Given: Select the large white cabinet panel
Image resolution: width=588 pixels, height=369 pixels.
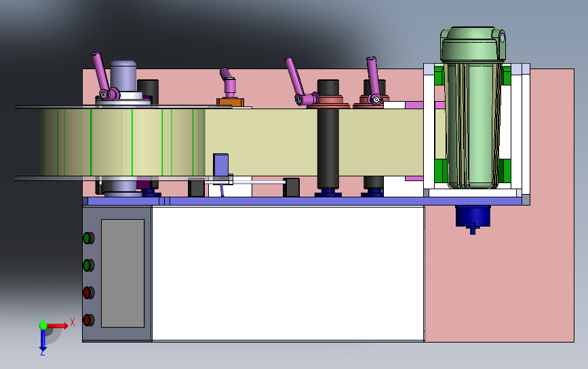Looking at the screenshot, I should tap(288, 273).
